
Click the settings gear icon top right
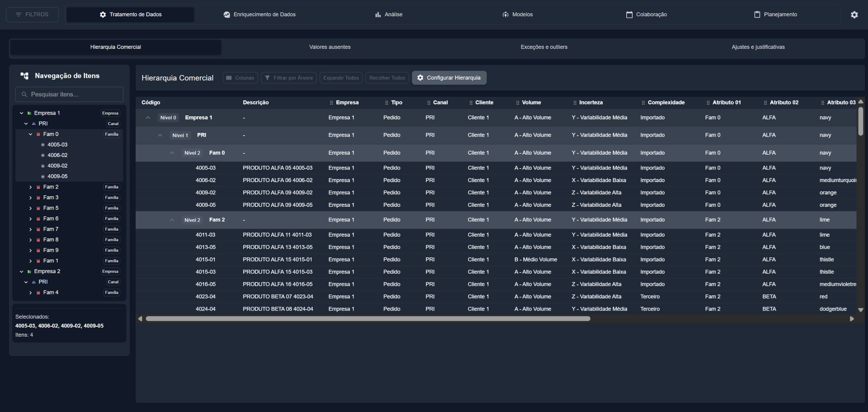[854, 15]
